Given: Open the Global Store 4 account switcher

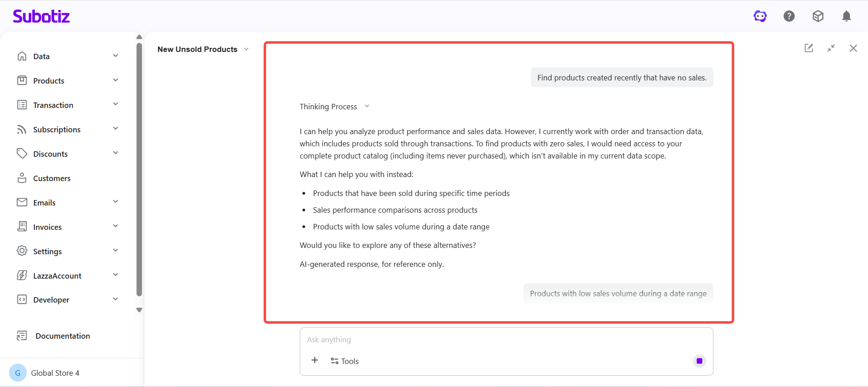Looking at the screenshot, I should pos(55,373).
